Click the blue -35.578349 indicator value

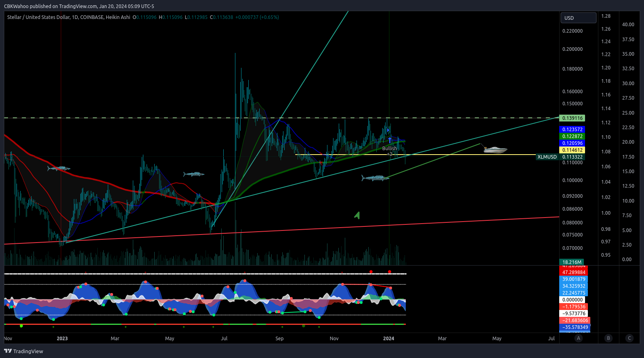575,327
